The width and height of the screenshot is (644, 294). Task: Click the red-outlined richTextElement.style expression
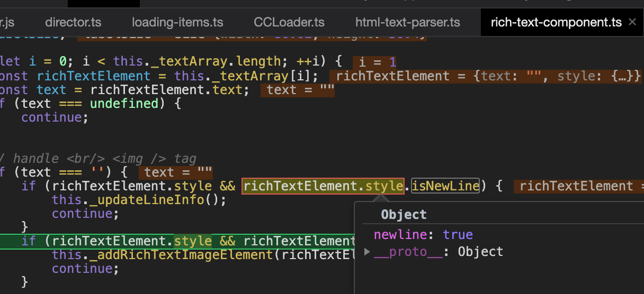[323, 186]
